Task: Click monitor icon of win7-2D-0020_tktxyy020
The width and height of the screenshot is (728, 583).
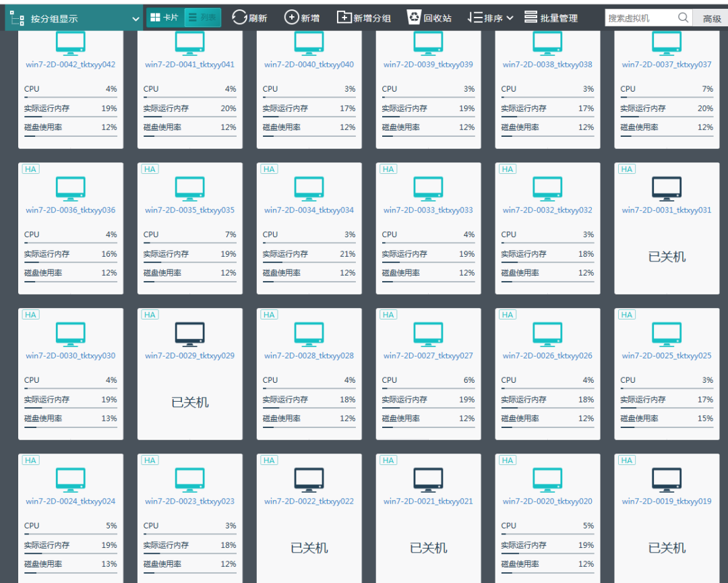Action: click(x=547, y=480)
